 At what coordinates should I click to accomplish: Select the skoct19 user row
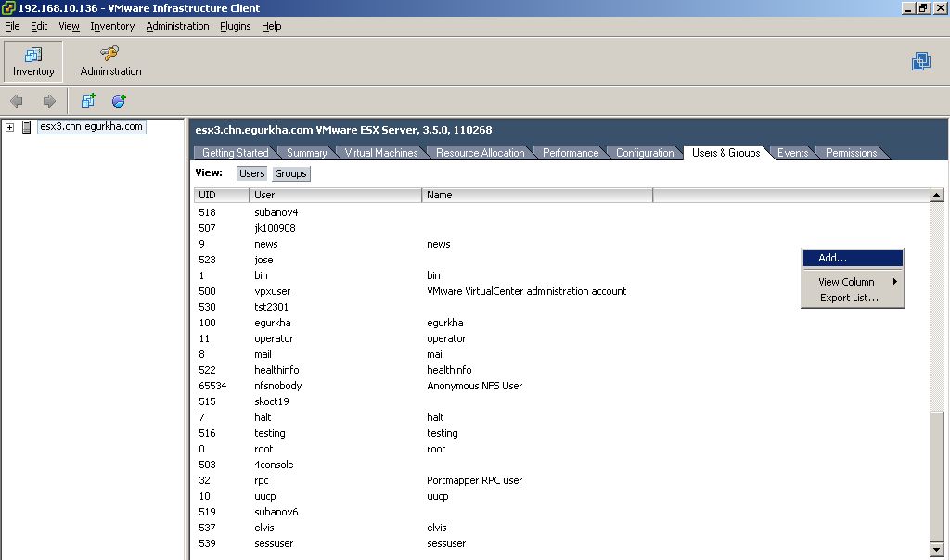pyautogui.click(x=561, y=401)
